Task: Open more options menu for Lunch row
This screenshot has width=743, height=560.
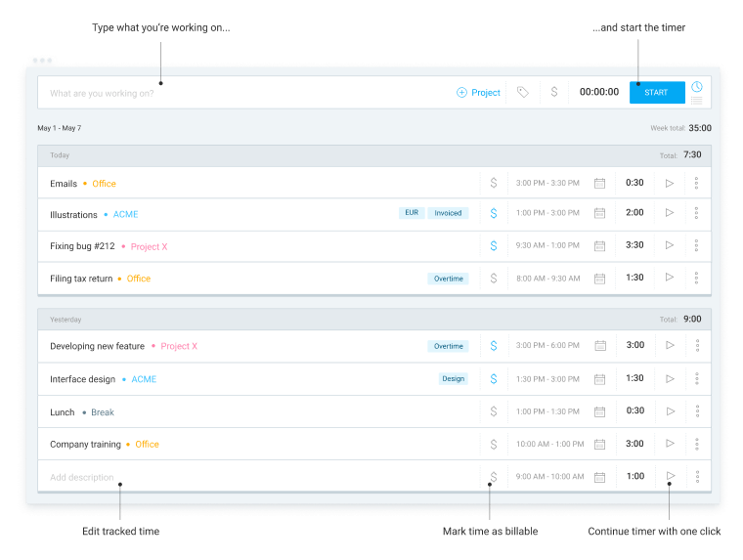Action: tap(697, 410)
